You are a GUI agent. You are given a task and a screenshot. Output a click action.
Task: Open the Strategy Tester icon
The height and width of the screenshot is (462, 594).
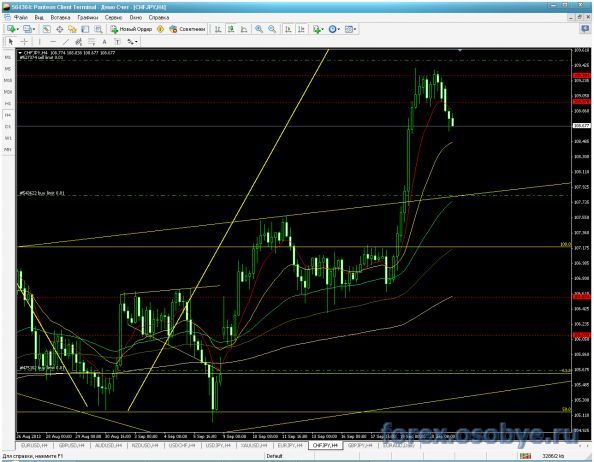[98, 29]
